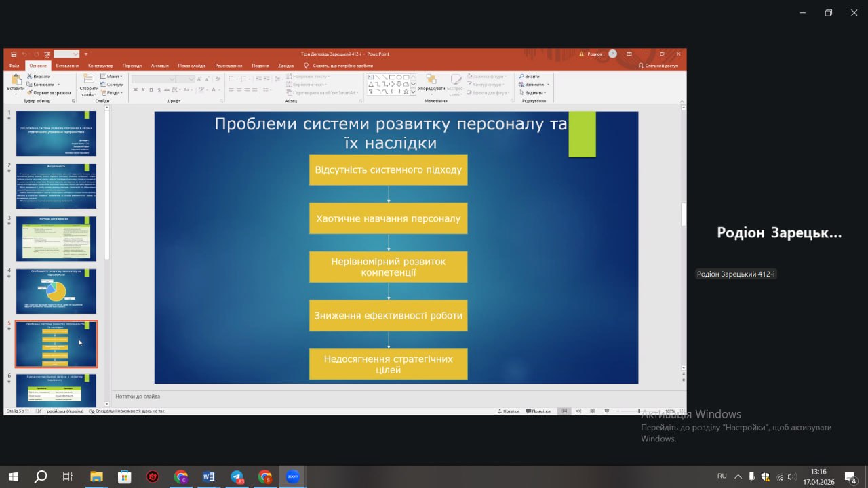Toggle Нотатки notes pane in status bar
This screenshot has height=488, width=868.
[x=508, y=411]
